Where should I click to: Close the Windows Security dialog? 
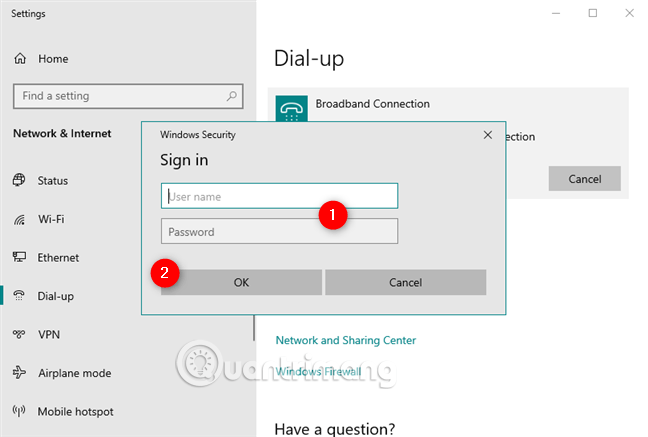(487, 134)
